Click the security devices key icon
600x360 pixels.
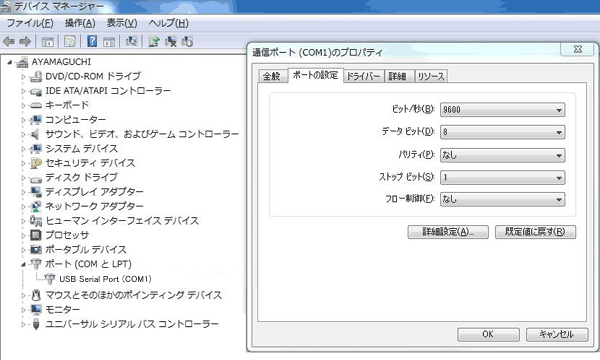click(x=36, y=163)
